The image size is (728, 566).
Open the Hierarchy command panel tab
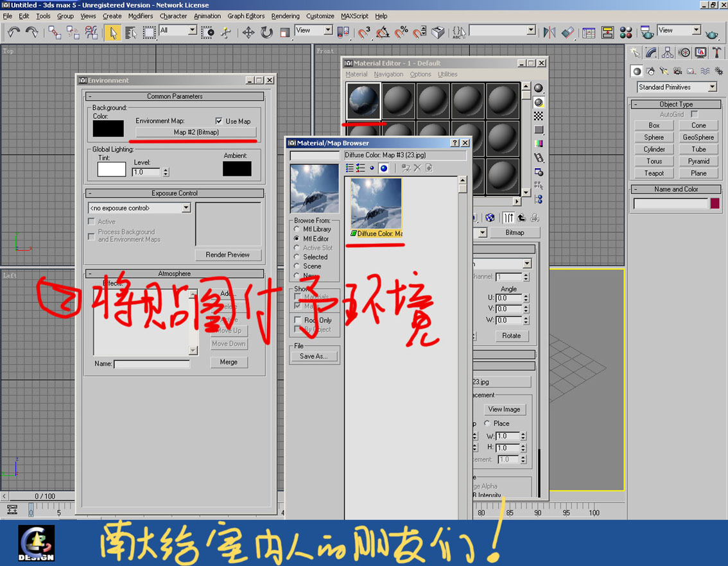(x=668, y=53)
